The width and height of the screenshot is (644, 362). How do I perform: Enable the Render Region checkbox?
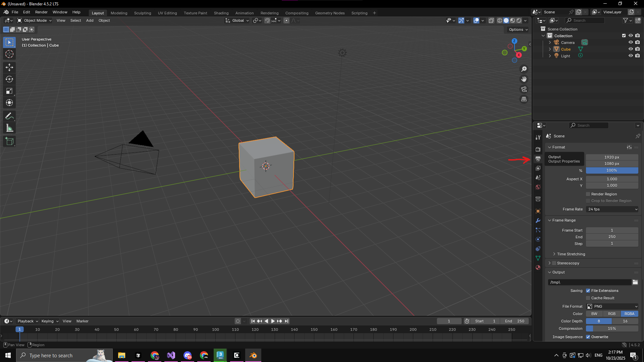[x=588, y=194]
